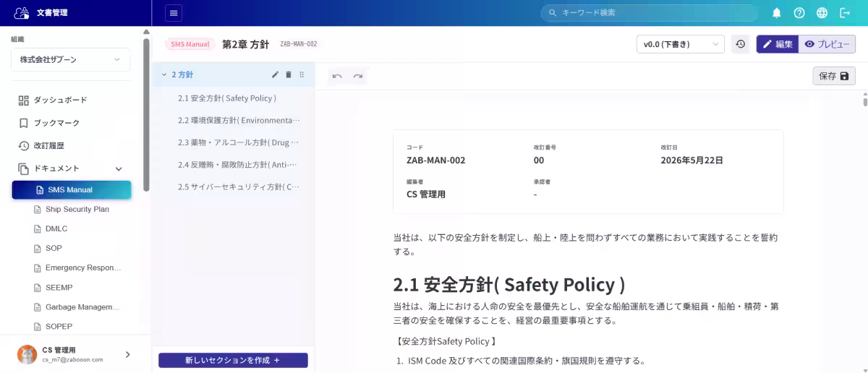Viewport: 868px width, 373px height.
Task: Toggle the hamburger menu button
Action: [x=174, y=12]
